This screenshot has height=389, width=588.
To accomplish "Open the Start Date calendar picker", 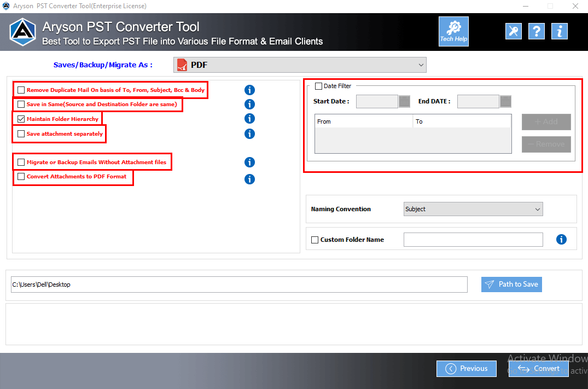I will [403, 101].
